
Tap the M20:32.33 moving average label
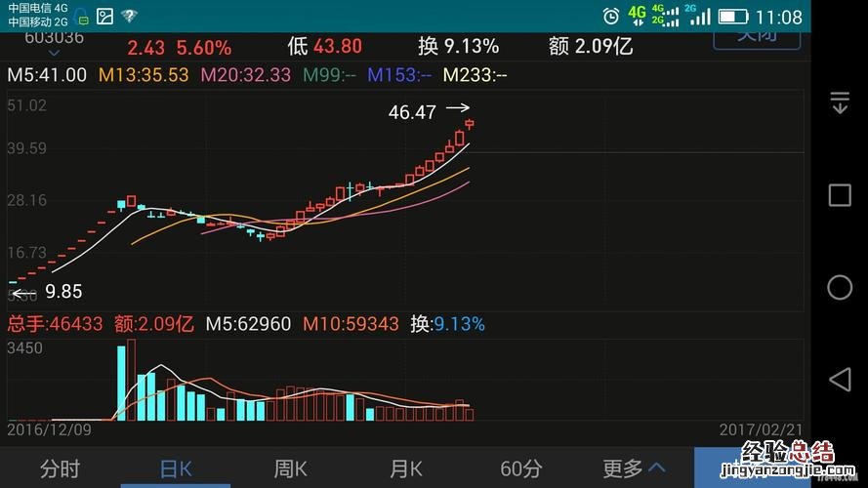coord(246,75)
